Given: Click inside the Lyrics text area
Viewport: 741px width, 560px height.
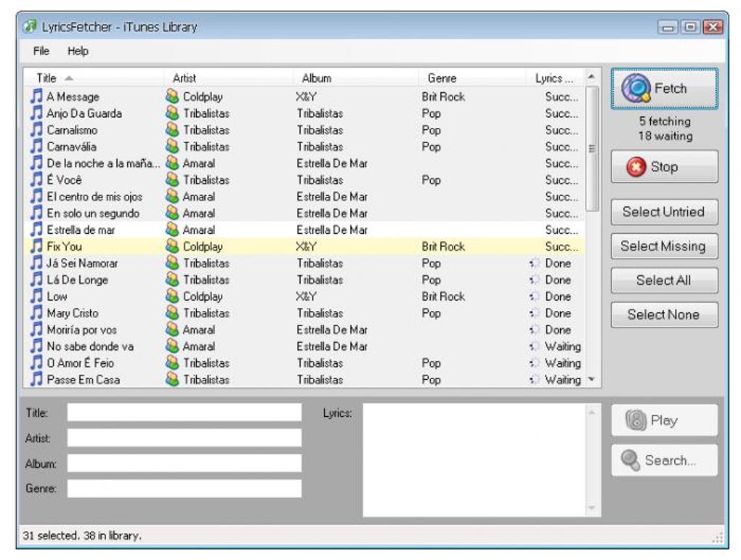Looking at the screenshot, I should pos(475,460).
